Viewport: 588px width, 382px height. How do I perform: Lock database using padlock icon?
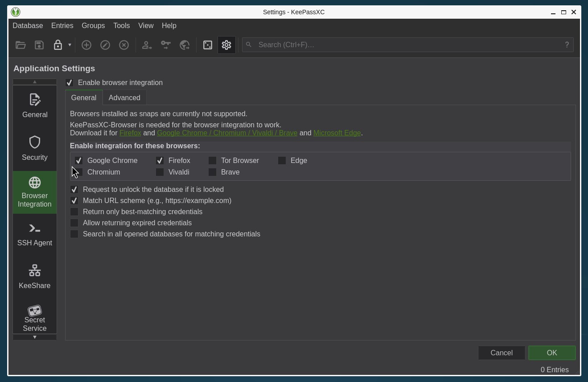click(x=58, y=45)
